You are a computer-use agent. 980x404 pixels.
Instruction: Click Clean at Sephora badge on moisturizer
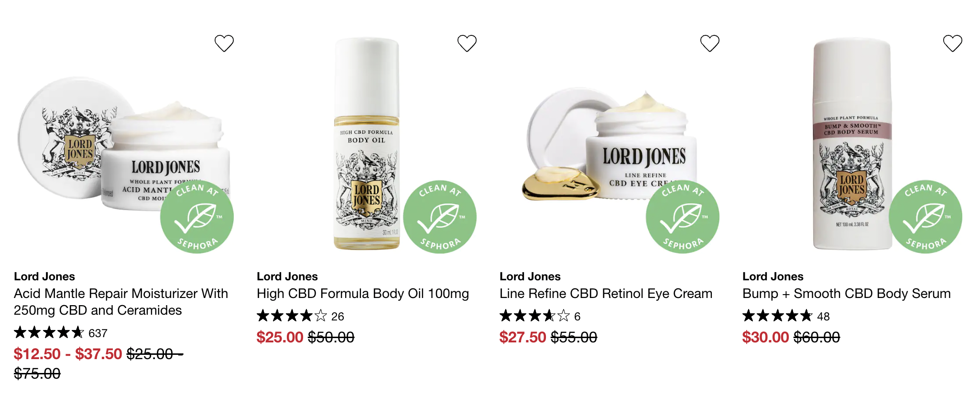pyautogui.click(x=197, y=217)
